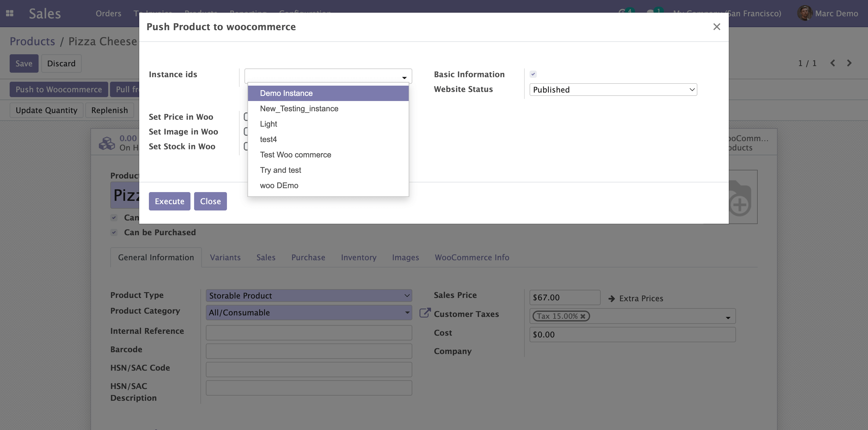This screenshot has height=430, width=868.
Task: Switch to WooCommerce Info tab
Action: (x=472, y=257)
